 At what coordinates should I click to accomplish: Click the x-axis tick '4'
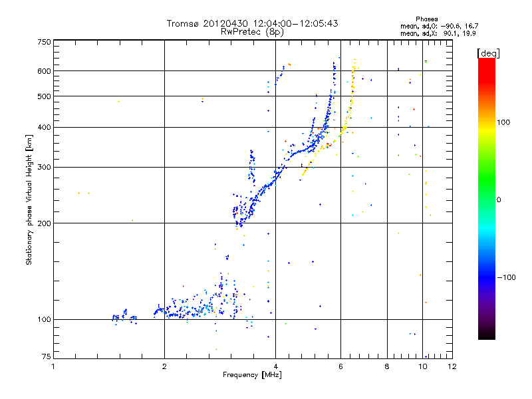[x=275, y=366]
